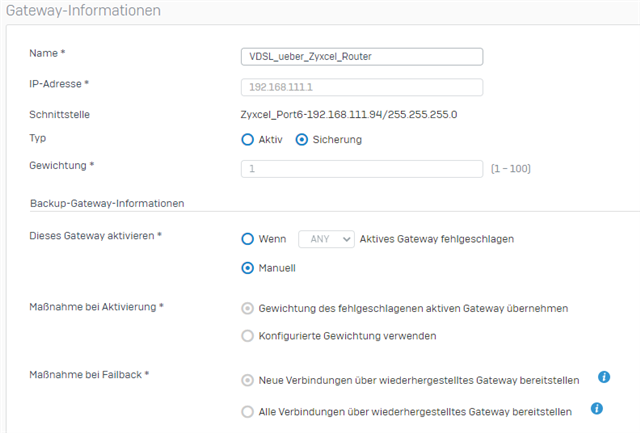Select the Sicherung gateway type
This screenshot has height=433, width=640.
(302, 139)
